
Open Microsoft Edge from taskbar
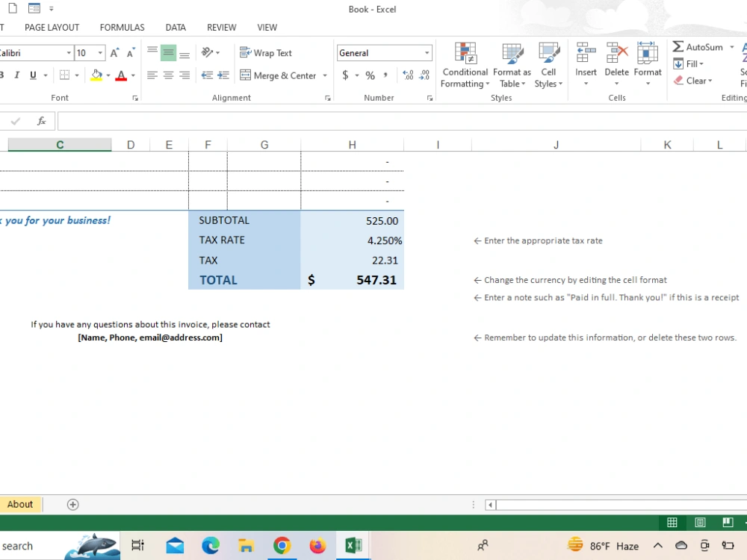210,545
